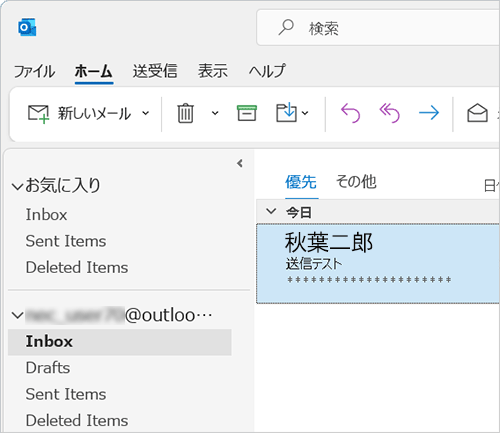Open Deleted Items under お気に入り
The height and width of the screenshot is (433, 500).
(x=77, y=267)
